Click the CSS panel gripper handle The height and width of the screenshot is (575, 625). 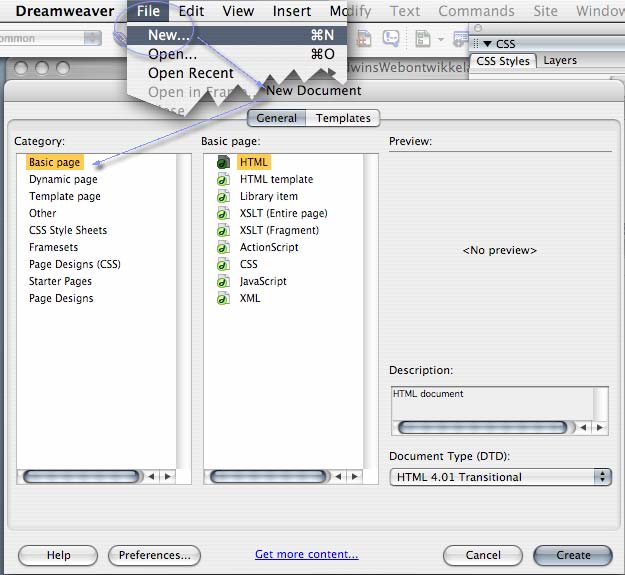(476, 43)
